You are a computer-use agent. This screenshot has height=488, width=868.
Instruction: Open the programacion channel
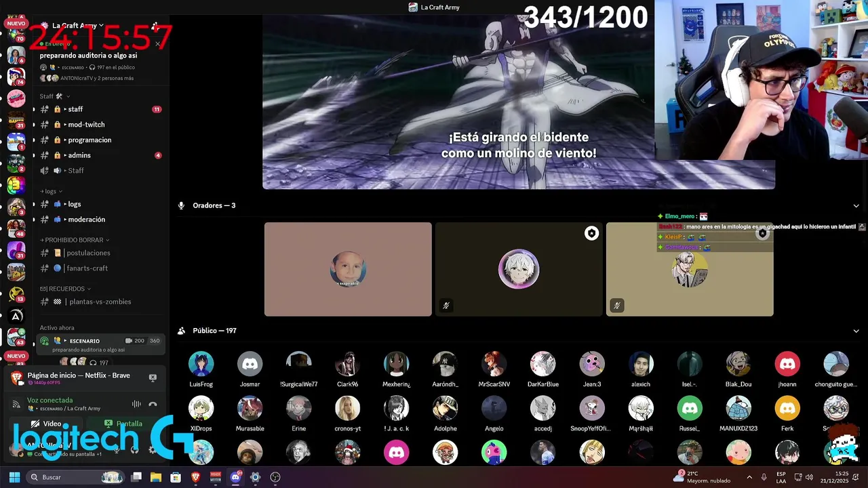coord(100,140)
